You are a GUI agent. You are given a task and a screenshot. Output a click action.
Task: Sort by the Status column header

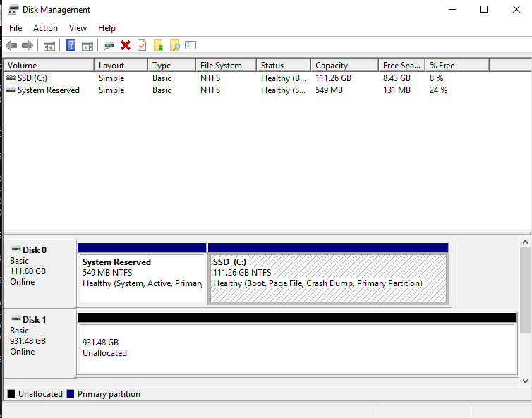click(284, 65)
